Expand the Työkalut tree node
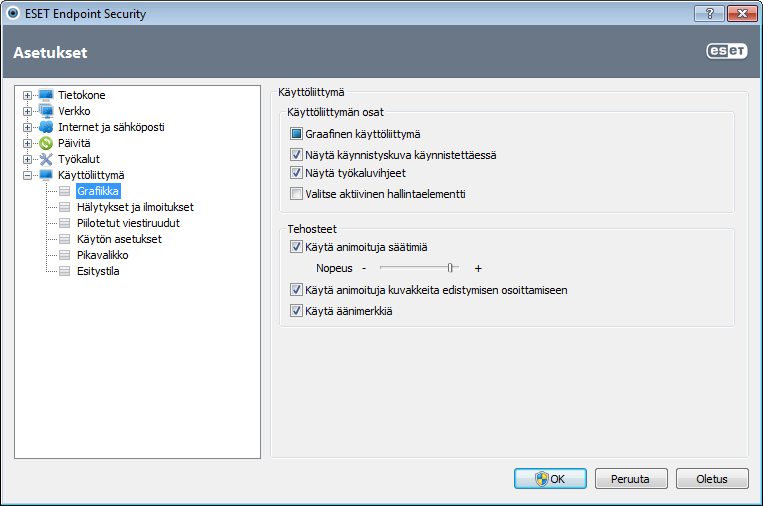This screenshot has width=763, height=506. [x=27, y=160]
